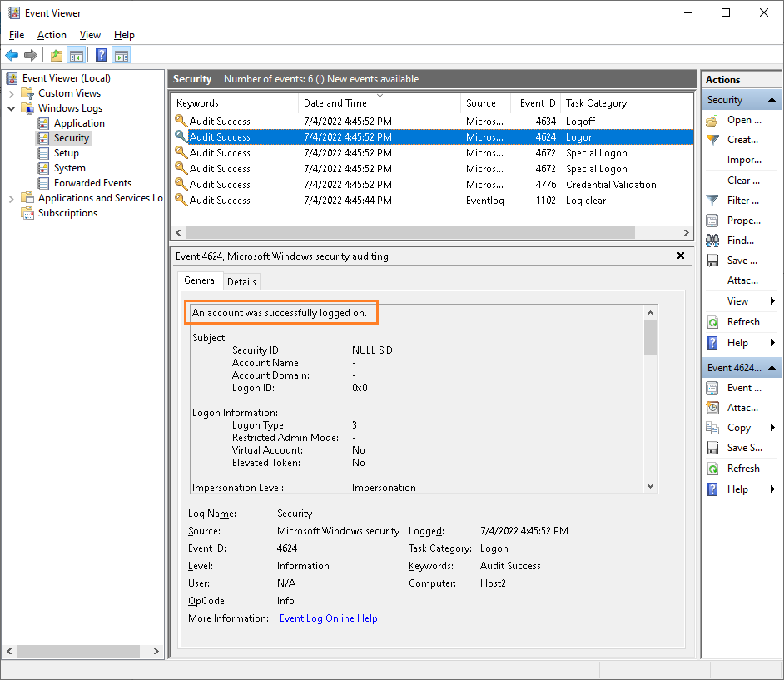Toggle the action pane visibility
Screen dimensions: 784x680
pos(122,55)
